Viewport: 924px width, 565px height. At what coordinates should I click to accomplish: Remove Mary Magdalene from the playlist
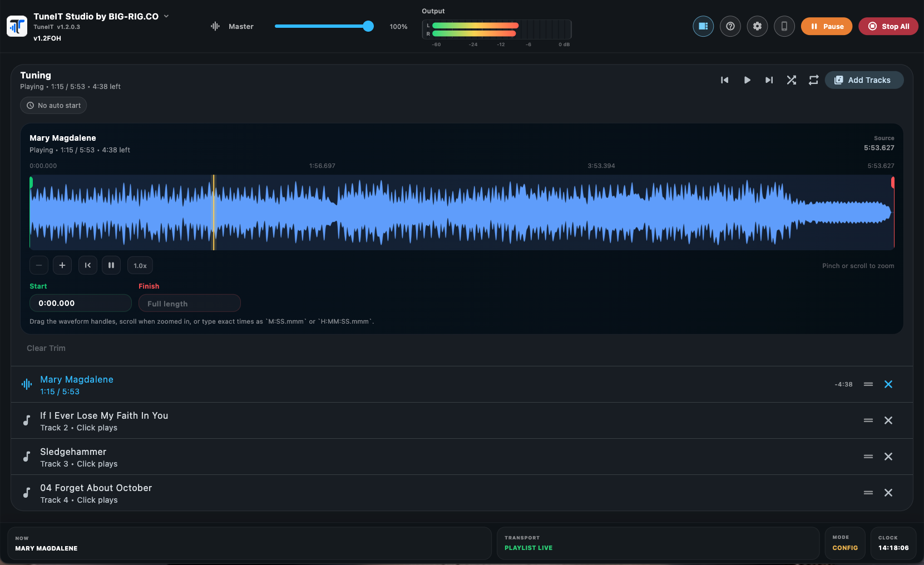(888, 384)
